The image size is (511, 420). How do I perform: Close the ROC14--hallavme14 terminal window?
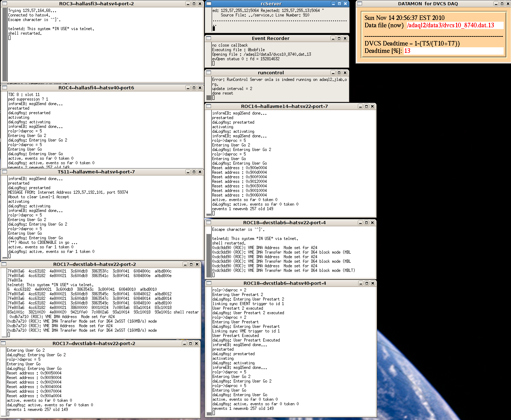[x=372, y=106]
